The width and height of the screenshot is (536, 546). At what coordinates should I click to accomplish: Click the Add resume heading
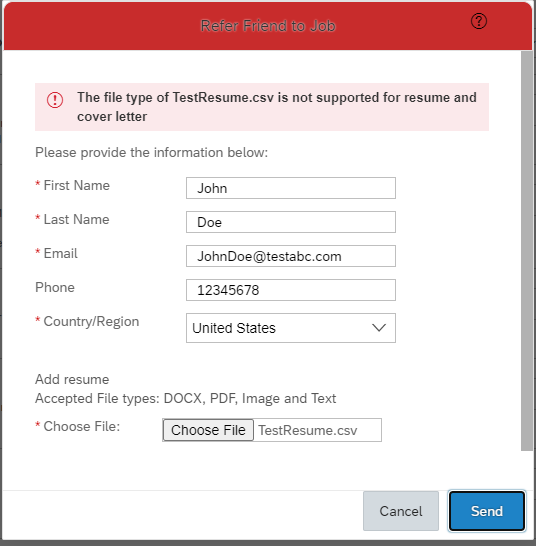72,379
